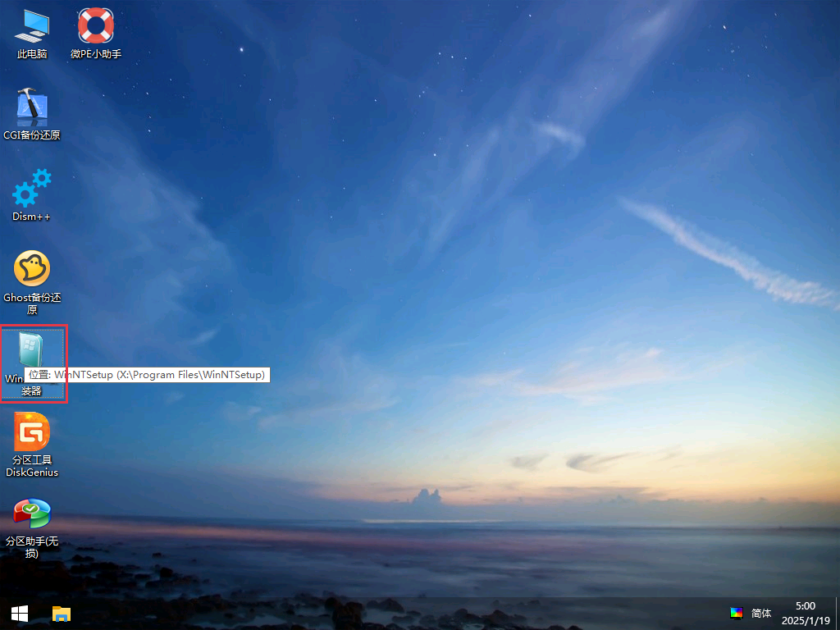Open File Explorer from the taskbar
Viewport: 840px width, 630px height.
[x=60, y=614]
